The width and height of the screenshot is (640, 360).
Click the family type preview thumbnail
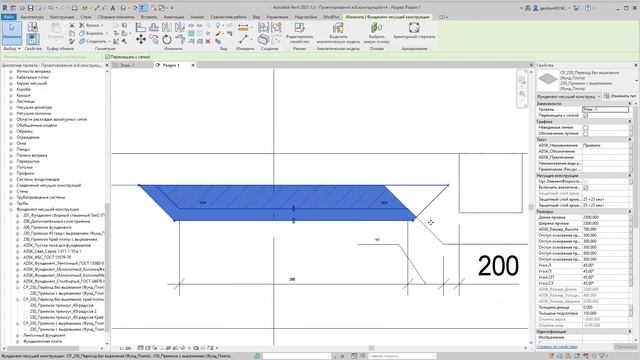547,80
